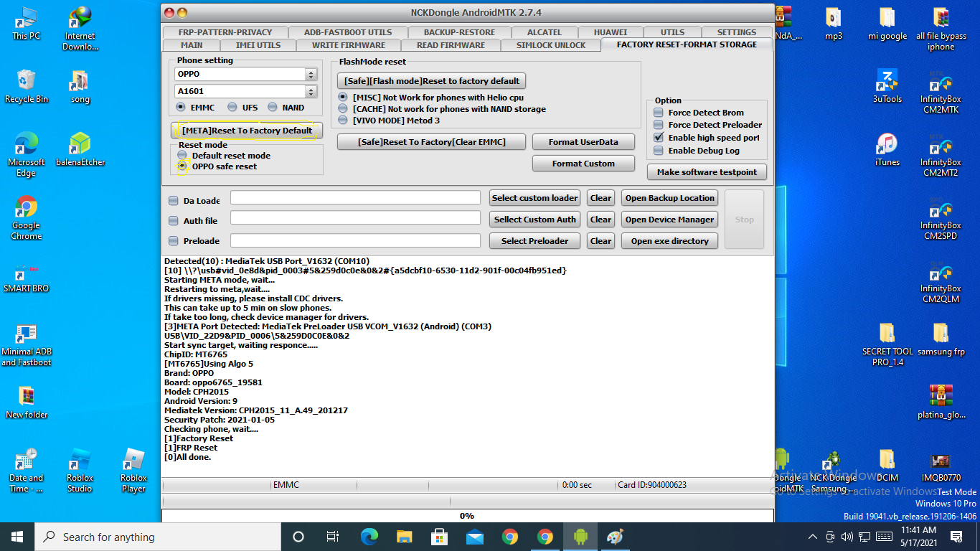
Task: Click Open Device Manager button
Action: coord(669,220)
